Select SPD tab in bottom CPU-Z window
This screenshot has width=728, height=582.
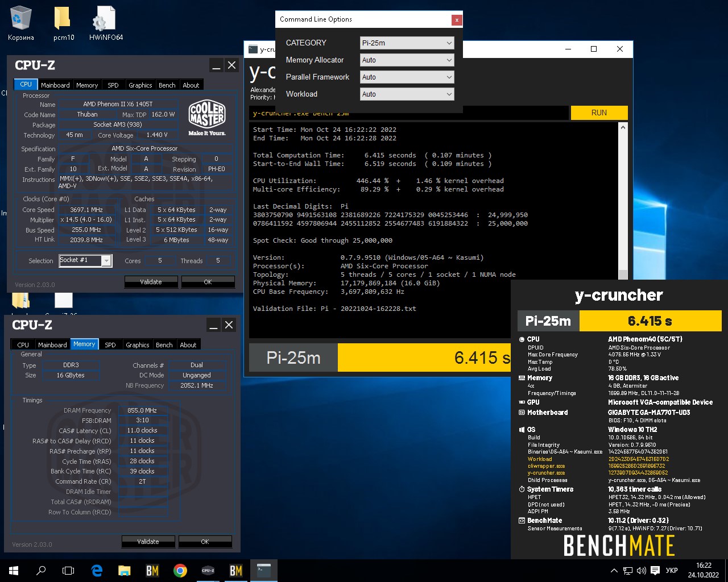coord(110,344)
